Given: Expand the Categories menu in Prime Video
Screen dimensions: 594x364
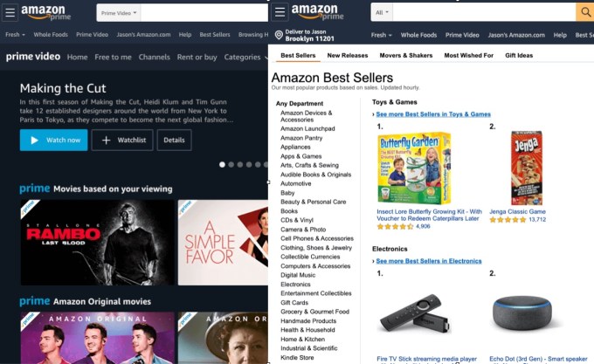Looking at the screenshot, I should 245,57.
